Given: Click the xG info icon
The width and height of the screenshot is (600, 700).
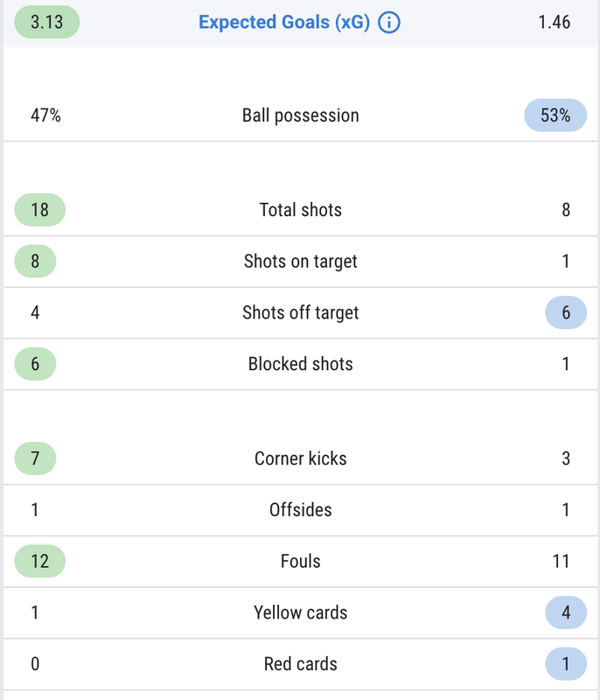Looking at the screenshot, I should 389,23.
